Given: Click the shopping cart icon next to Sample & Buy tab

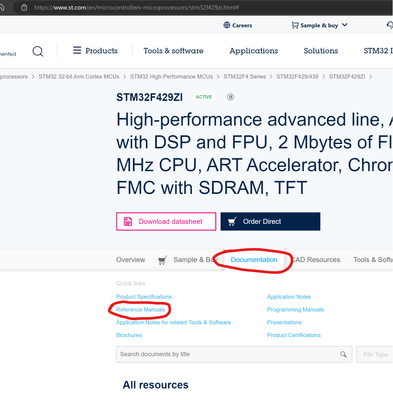Looking at the screenshot, I should (x=162, y=260).
